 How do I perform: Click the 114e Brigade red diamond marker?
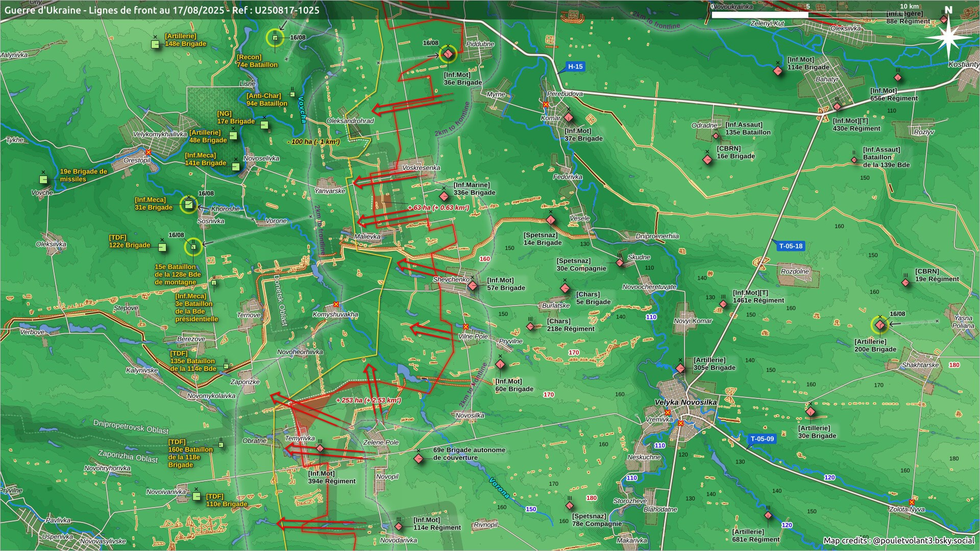pyautogui.click(x=778, y=71)
